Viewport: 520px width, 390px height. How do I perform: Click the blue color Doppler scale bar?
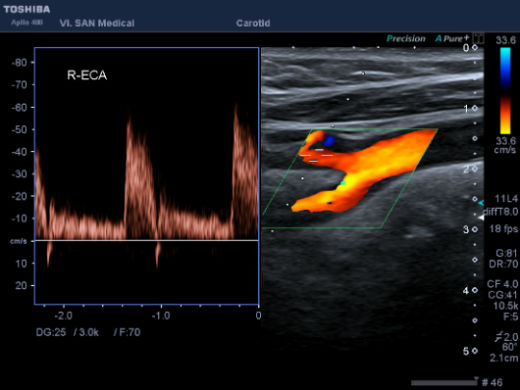click(505, 67)
